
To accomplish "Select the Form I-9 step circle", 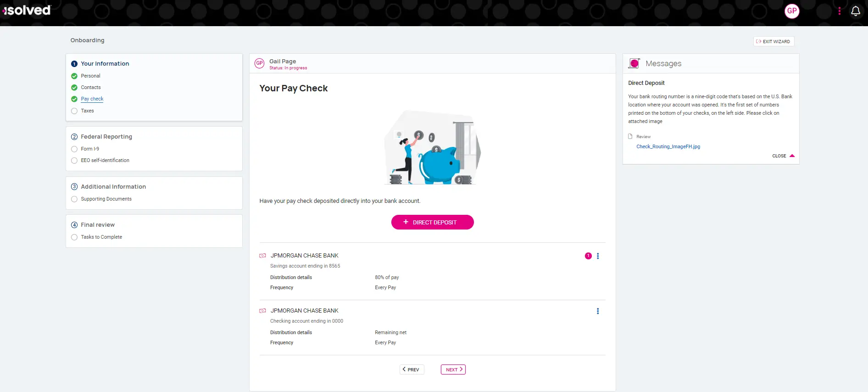I will 74,149.
